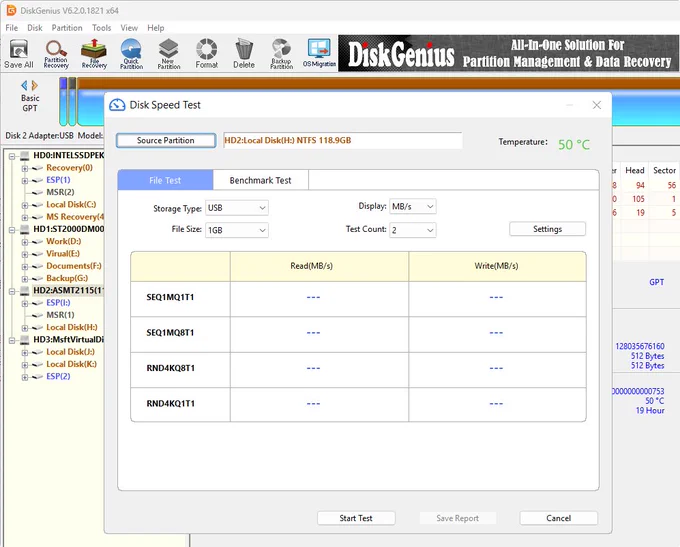Launch OS Migration tool
This screenshot has width=680, height=547.
click(x=319, y=54)
